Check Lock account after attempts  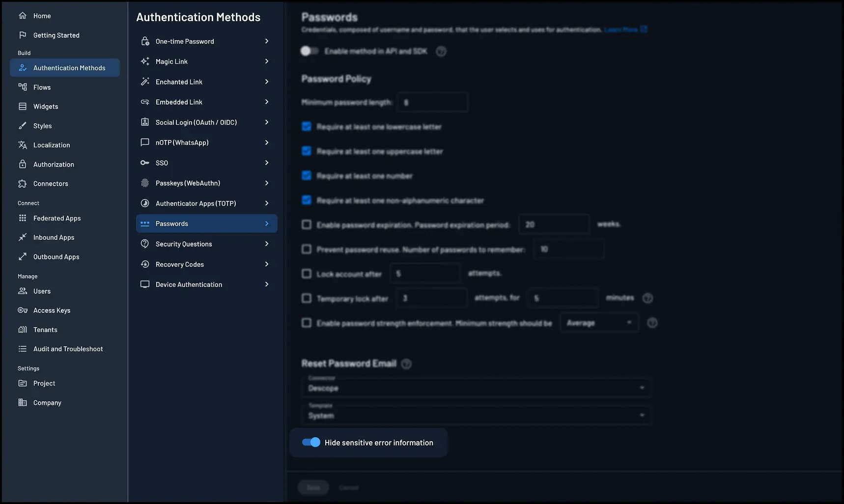307,273
